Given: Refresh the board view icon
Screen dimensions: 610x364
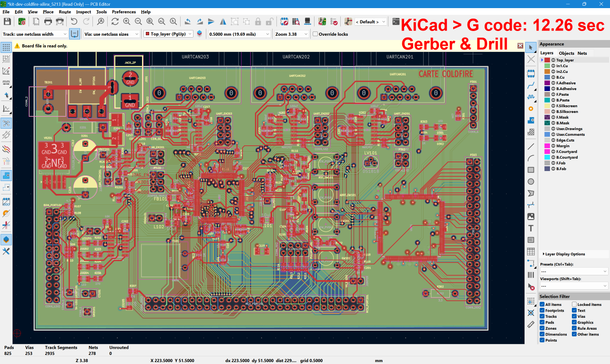Looking at the screenshot, I should coord(115,21).
